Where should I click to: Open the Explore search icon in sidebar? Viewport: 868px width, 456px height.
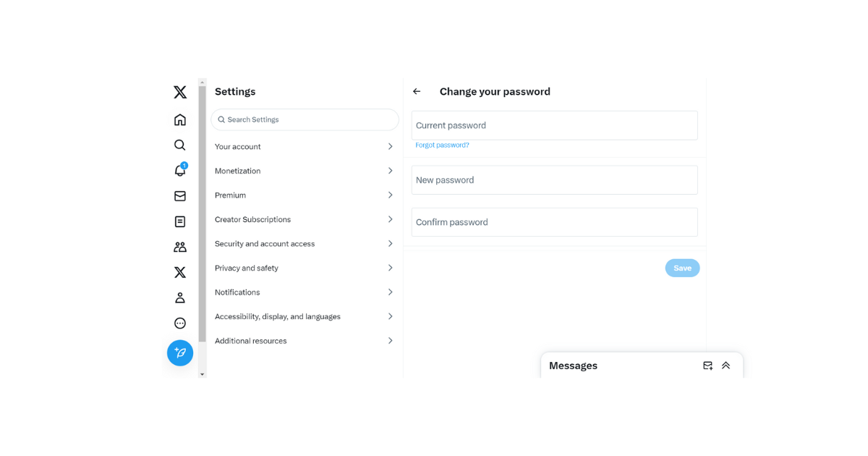pyautogui.click(x=180, y=145)
